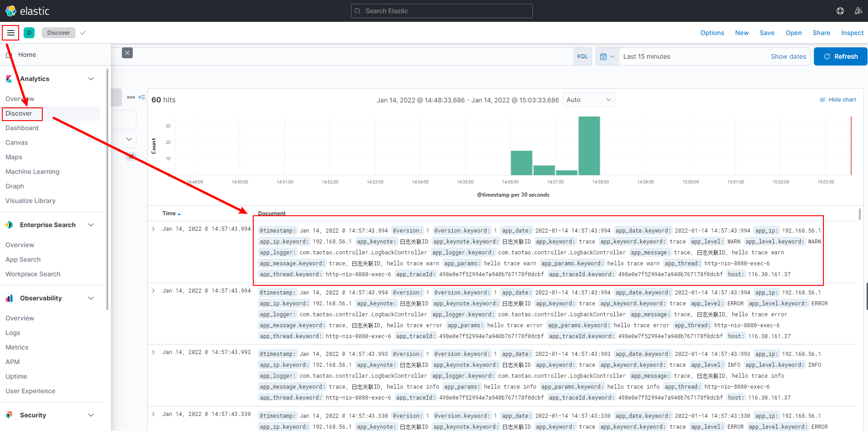Go to Home in sidebar

(x=27, y=55)
